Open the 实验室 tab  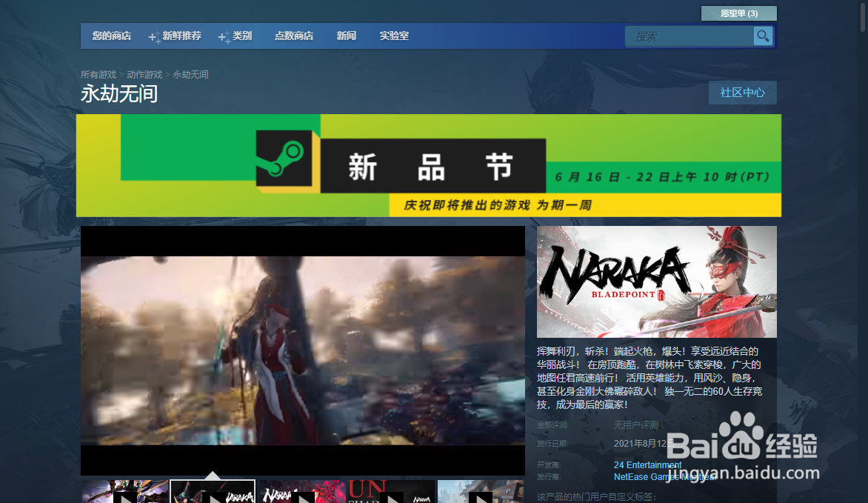pos(394,36)
